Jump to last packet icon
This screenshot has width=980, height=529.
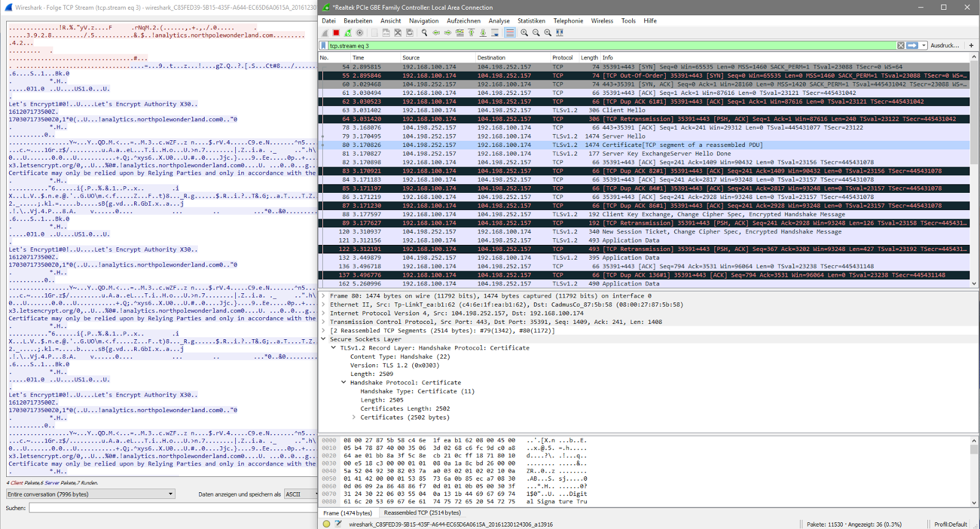(483, 33)
